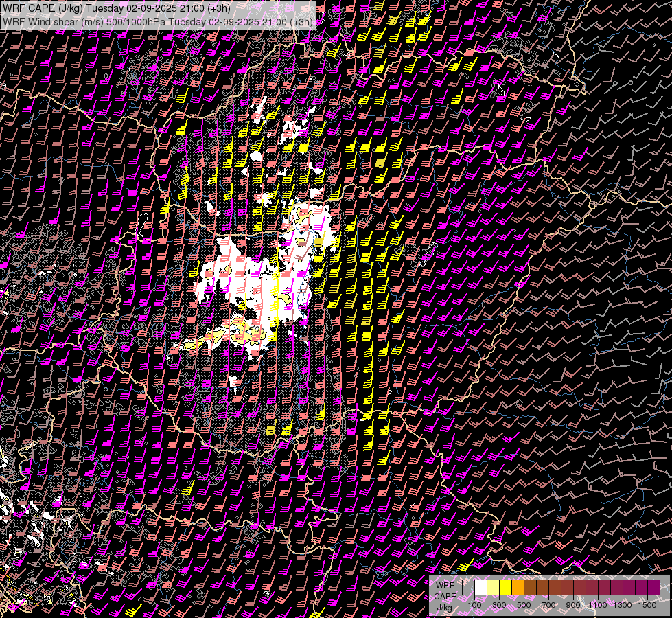Image resolution: width=672 pixels, height=618 pixels.
Task: Select the white CAPE legend swatch
Action: pos(481,588)
